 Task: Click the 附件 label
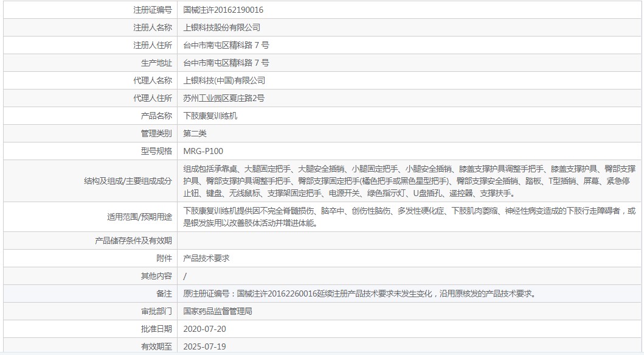[164, 258]
